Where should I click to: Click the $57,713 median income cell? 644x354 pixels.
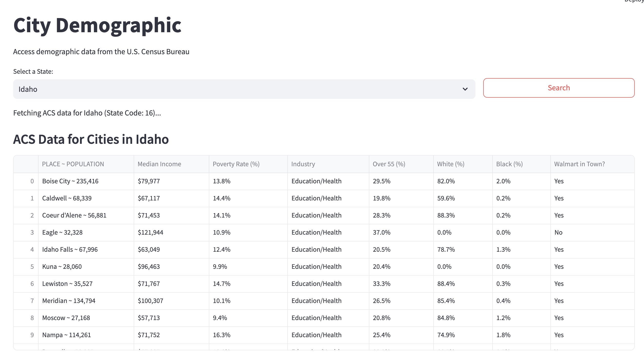click(x=171, y=318)
